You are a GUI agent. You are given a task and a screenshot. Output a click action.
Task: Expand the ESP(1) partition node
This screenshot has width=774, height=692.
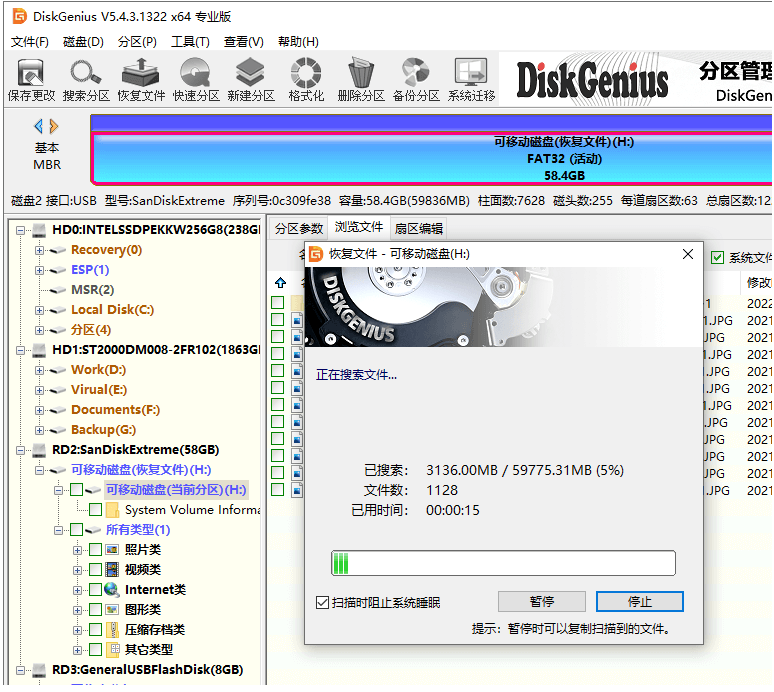point(39,270)
